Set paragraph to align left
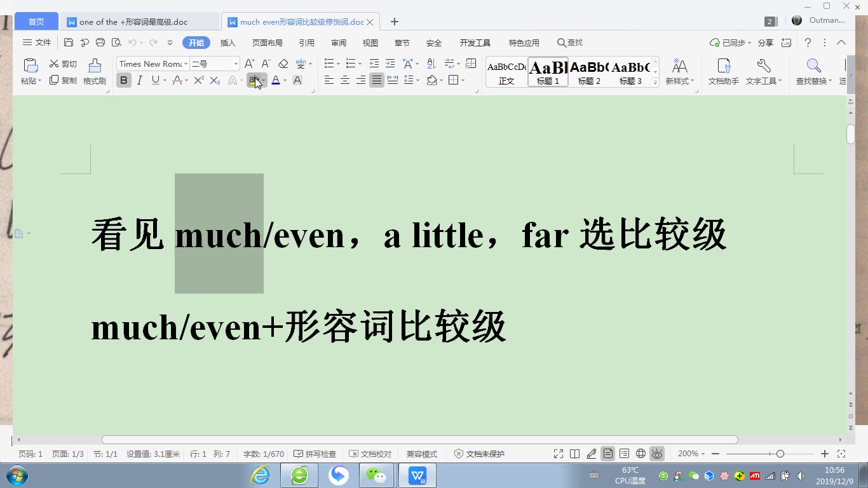Image resolution: width=868 pixels, height=488 pixels. [x=329, y=80]
